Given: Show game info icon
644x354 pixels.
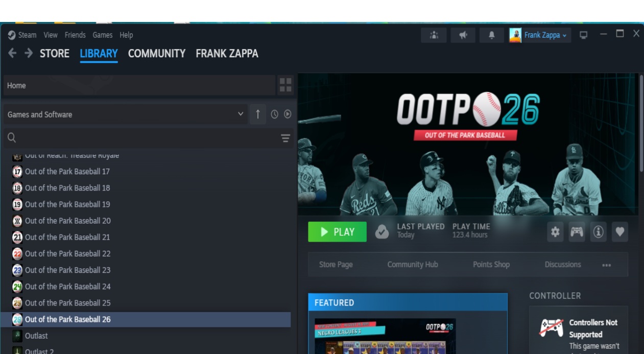Looking at the screenshot, I should (x=598, y=232).
